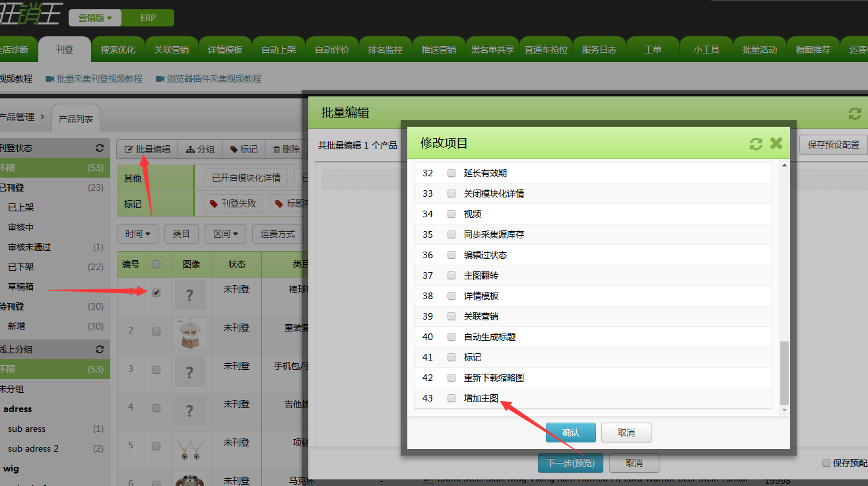Check item 35 同步采集源库存

pos(451,234)
